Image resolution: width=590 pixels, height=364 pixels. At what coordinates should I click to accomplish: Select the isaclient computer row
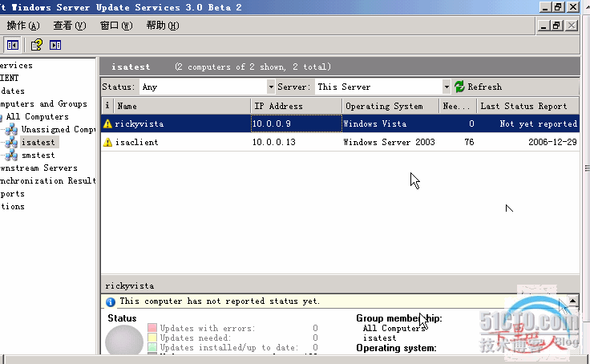(x=340, y=142)
